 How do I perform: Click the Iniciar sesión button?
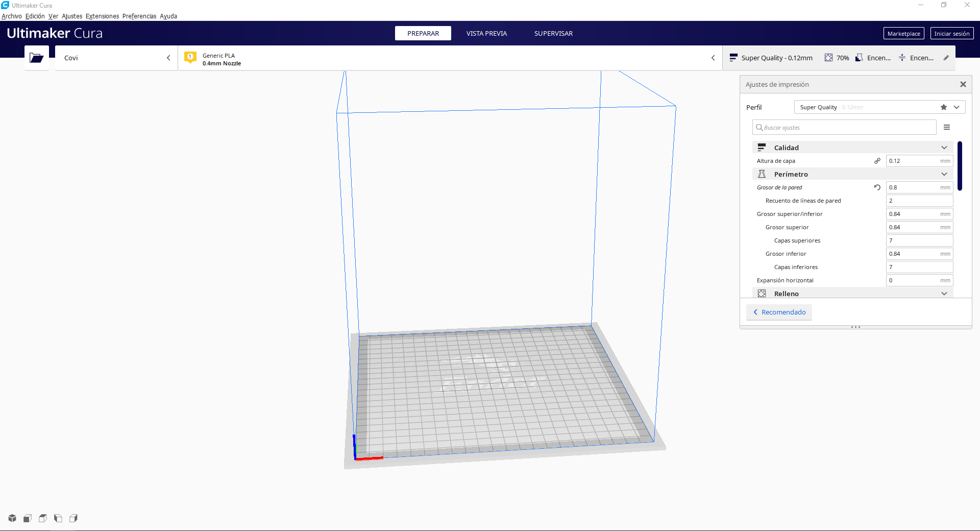952,33
